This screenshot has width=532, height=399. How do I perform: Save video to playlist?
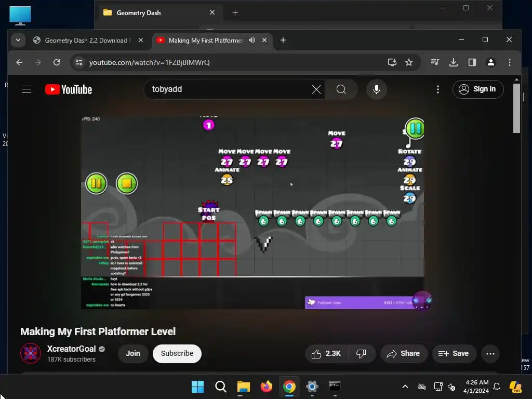[454, 353]
